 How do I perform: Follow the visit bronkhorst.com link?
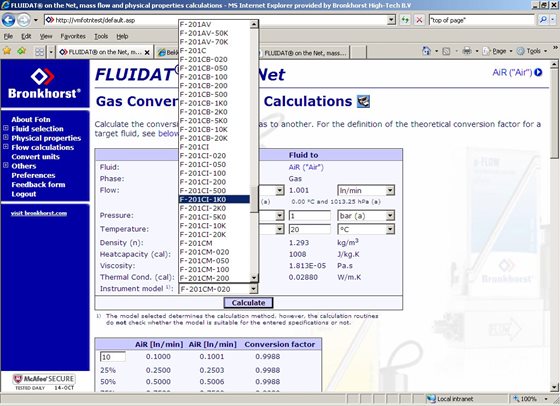tap(39, 213)
